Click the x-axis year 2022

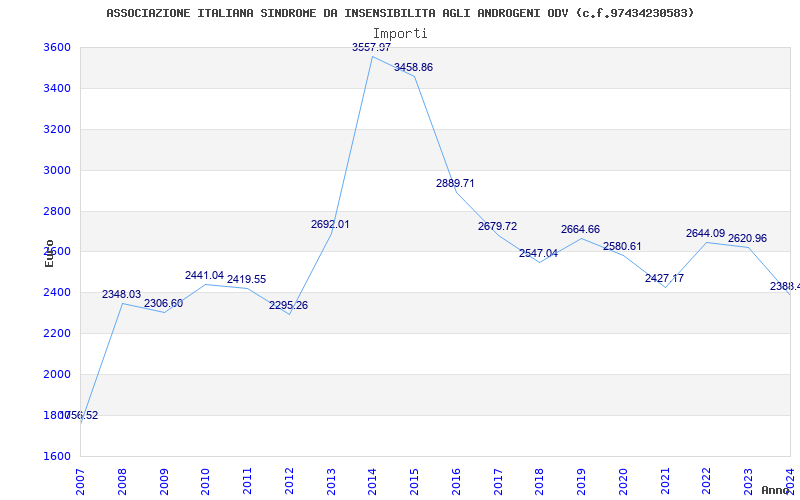(x=707, y=482)
